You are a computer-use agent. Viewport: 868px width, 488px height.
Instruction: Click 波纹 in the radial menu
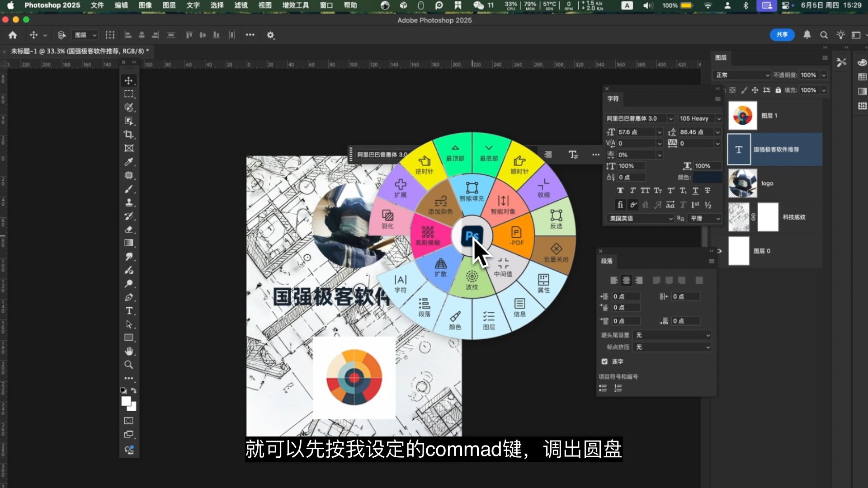tap(472, 280)
